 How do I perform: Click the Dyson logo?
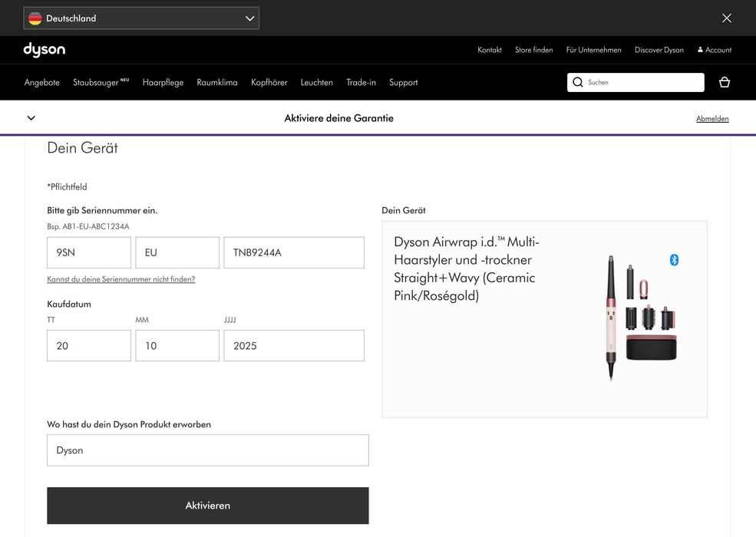[44, 50]
